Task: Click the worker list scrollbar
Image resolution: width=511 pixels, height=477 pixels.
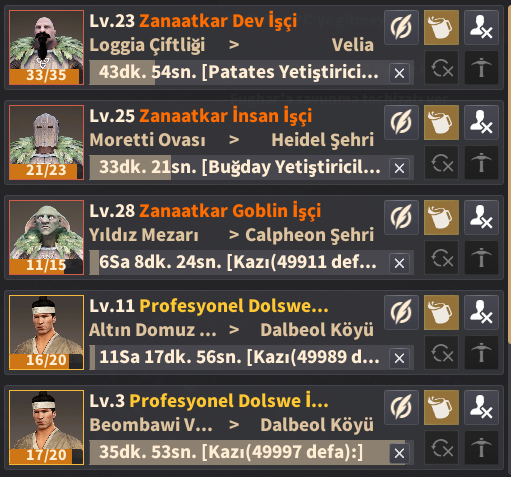Action: click(509, 173)
